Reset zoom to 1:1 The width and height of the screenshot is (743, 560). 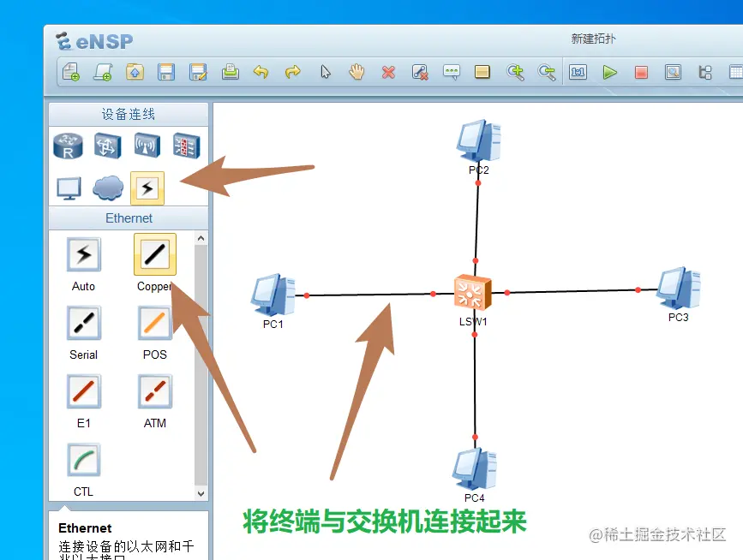click(578, 72)
